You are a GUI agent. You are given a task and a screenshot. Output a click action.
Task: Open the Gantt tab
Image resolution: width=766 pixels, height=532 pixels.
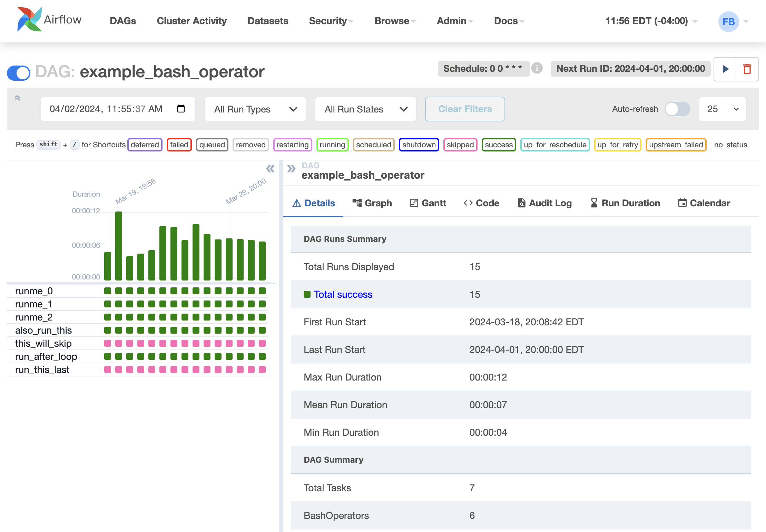[428, 203]
